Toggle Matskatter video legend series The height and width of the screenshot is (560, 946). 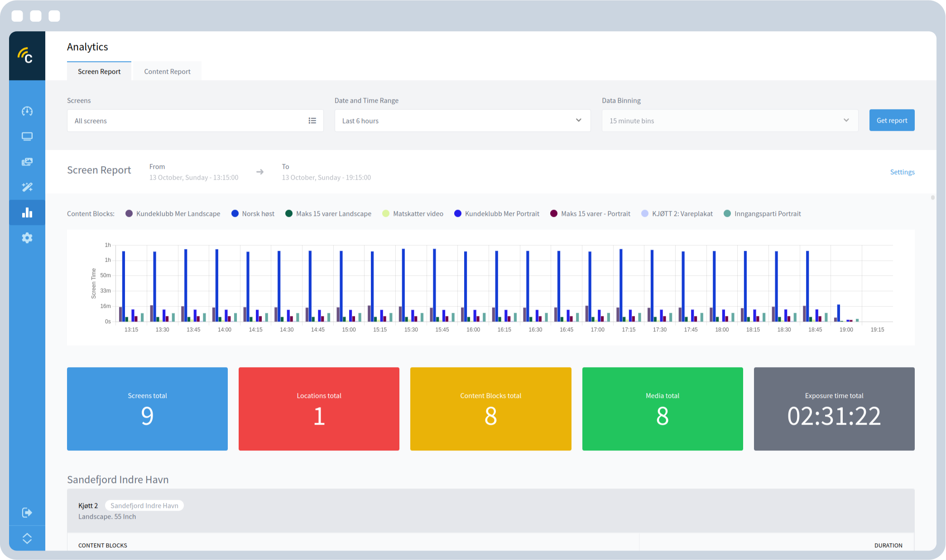[413, 214]
